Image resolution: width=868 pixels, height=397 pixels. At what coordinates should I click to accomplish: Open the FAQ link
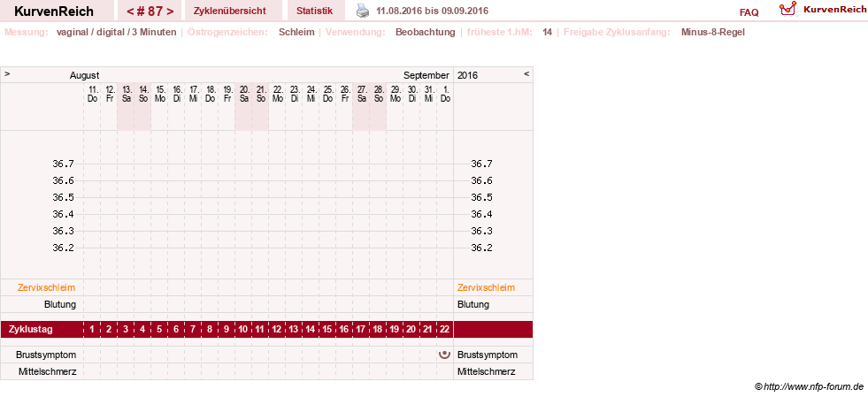click(749, 12)
